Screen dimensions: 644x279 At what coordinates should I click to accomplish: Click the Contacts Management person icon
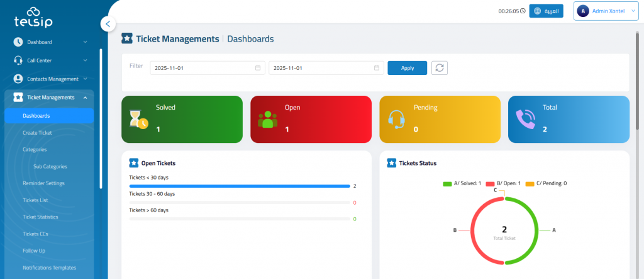click(x=18, y=79)
